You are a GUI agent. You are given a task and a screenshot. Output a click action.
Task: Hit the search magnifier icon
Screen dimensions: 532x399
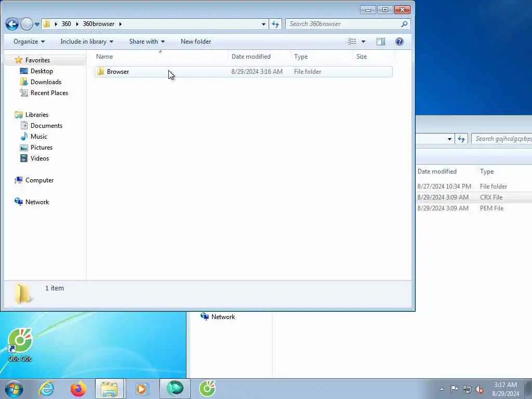pos(404,24)
